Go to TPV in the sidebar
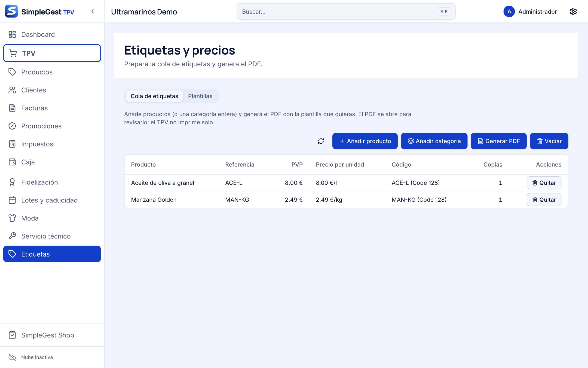The width and height of the screenshot is (588, 368). 52,53
